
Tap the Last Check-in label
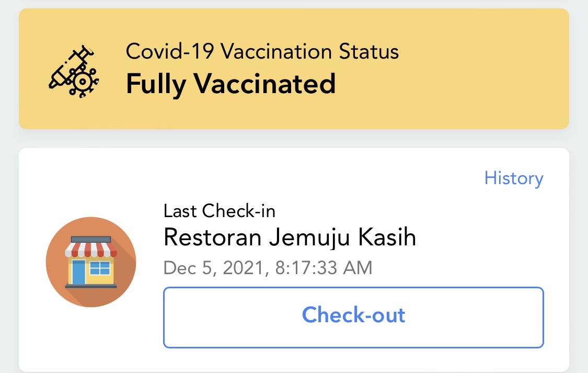(x=219, y=211)
